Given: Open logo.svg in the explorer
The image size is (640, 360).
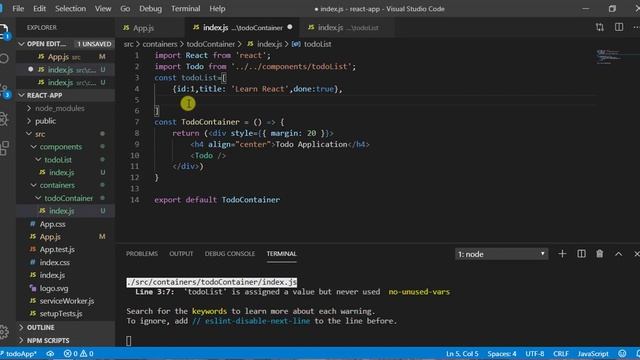Looking at the screenshot, I should (x=54, y=288).
